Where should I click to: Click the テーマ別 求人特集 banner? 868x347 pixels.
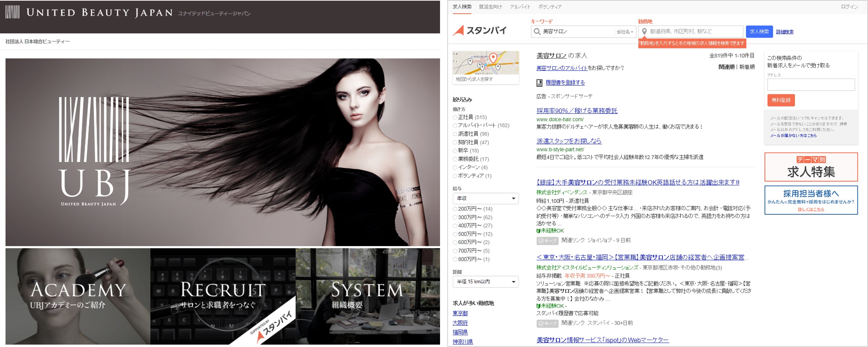[x=811, y=167]
